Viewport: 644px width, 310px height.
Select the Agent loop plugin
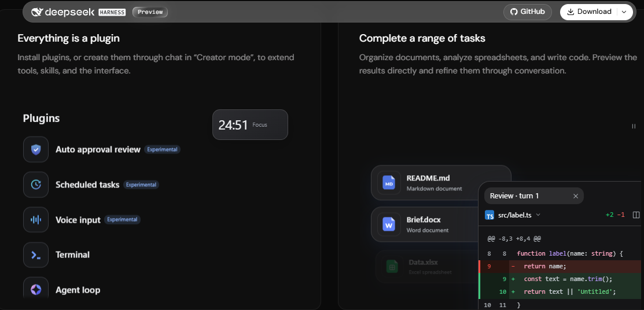point(78,290)
